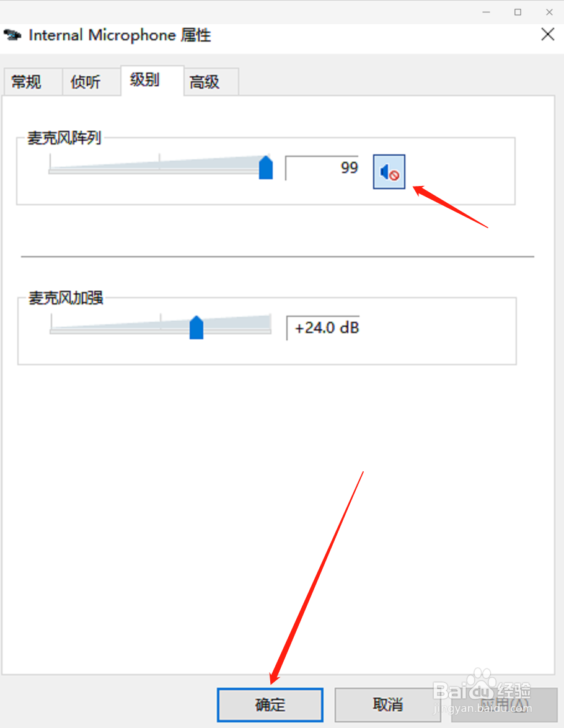Close the outer window

(x=549, y=12)
